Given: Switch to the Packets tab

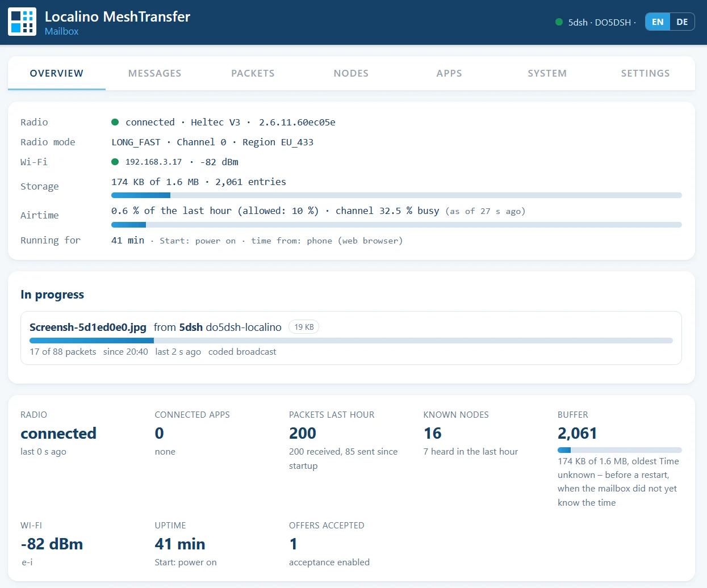Looking at the screenshot, I should (253, 73).
